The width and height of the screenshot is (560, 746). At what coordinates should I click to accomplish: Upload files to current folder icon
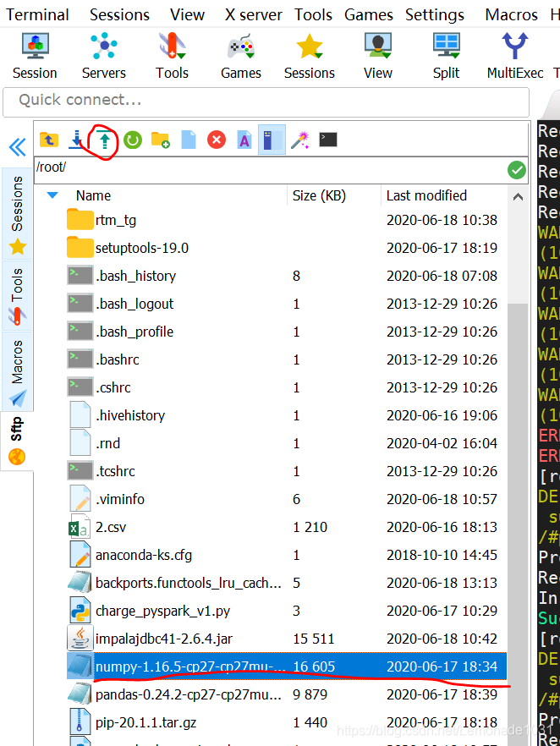pos(105,140)
